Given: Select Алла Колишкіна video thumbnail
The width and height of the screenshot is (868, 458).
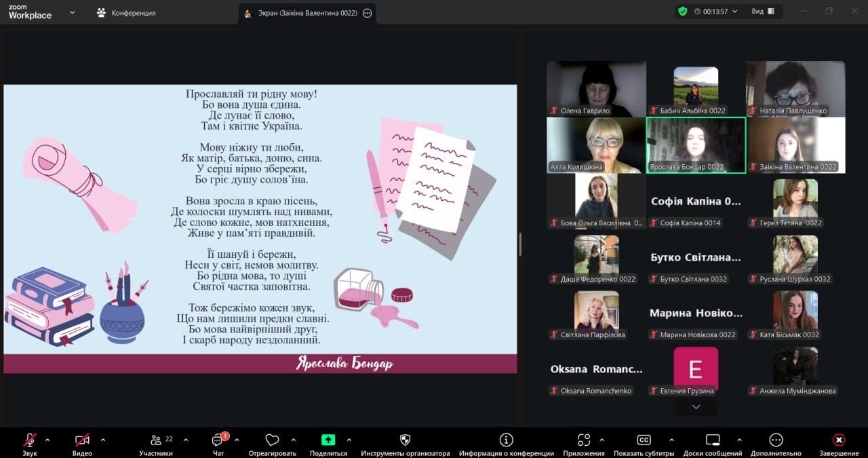Looking at the screenshot, I should point(596,145).
